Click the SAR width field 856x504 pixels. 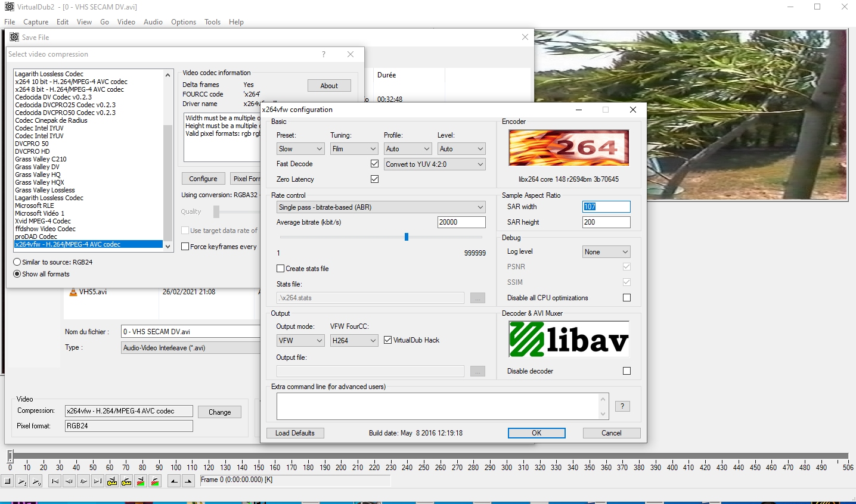(606, 207)
